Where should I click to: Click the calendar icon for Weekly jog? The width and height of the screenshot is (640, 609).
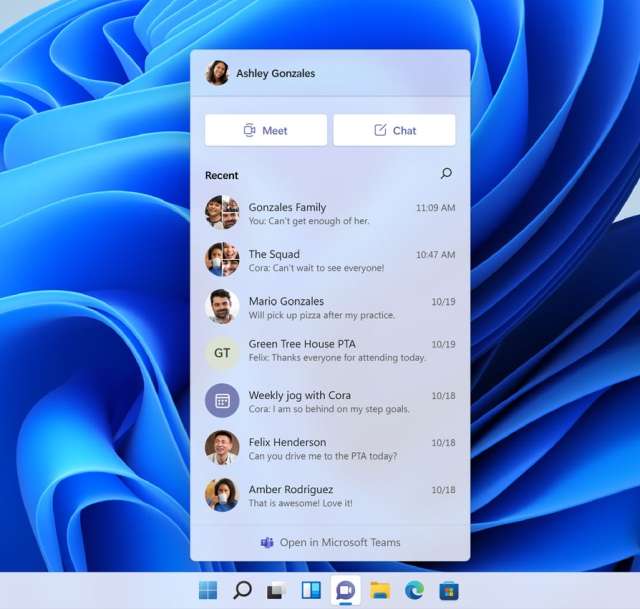click(x=222, y=400)
